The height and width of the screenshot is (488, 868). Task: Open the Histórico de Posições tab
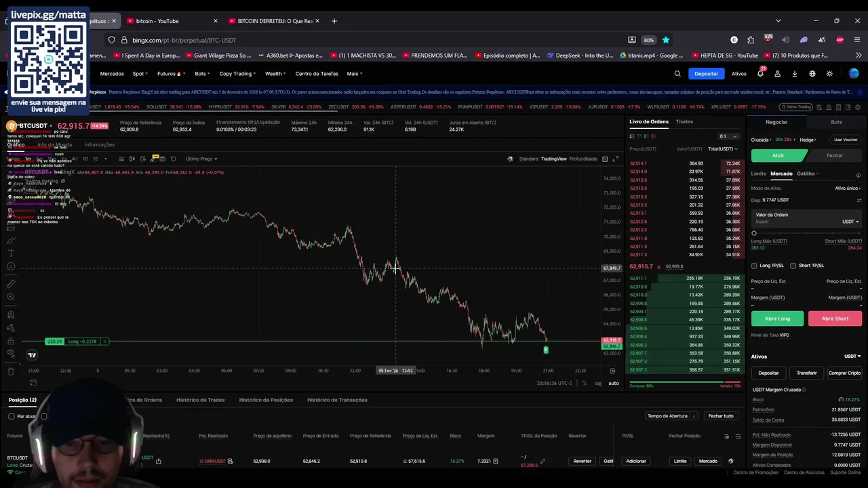tap(266, 400)
